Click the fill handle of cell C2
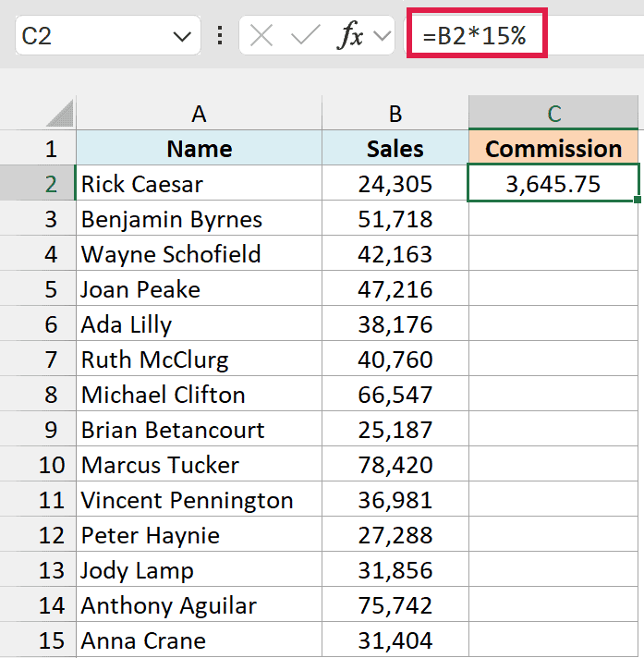The height and width of the screenshot is (658, 644). [x=638, y=200]
